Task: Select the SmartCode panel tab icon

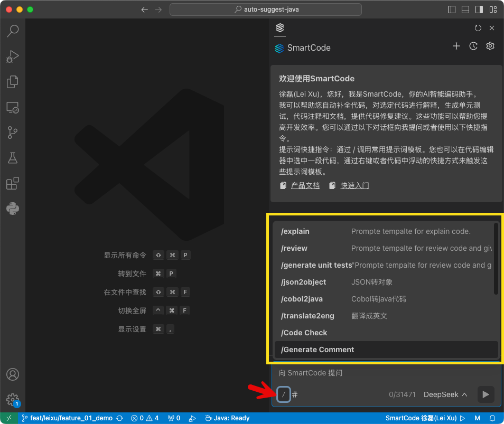Action: point(280,28)
